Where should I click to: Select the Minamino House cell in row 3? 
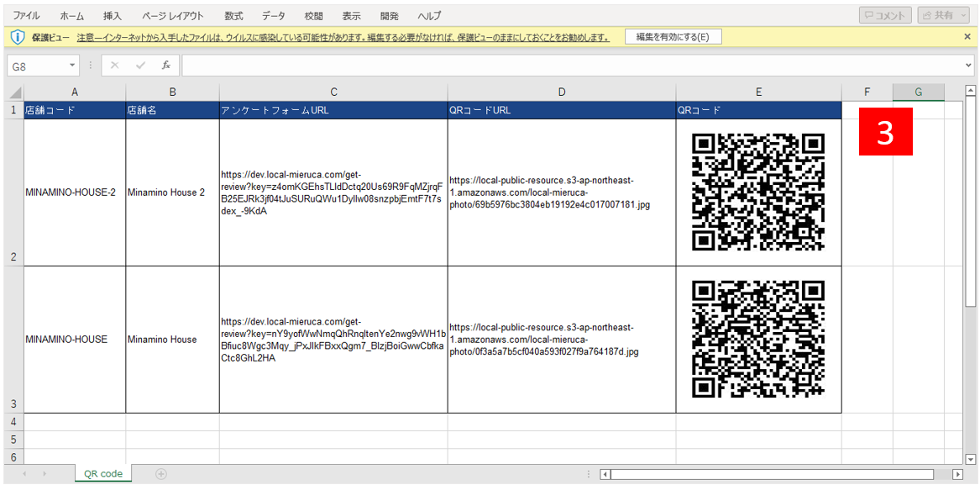pos(172,340)
